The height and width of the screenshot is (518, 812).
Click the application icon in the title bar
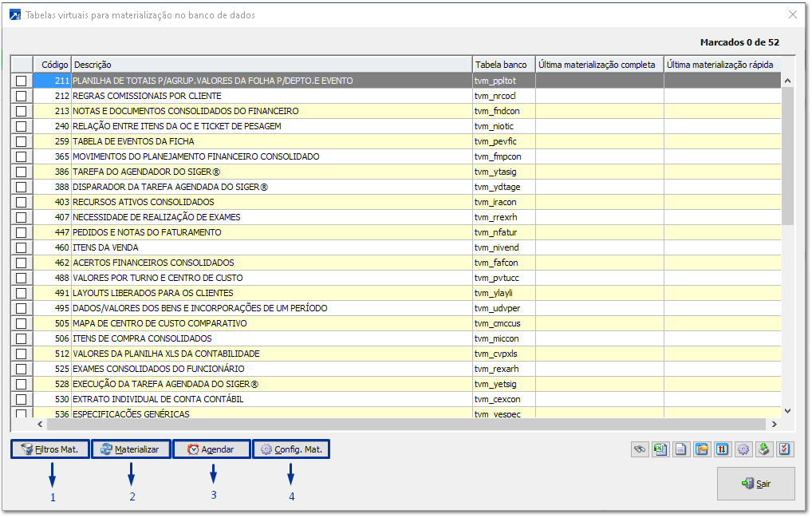click(15, 15)
